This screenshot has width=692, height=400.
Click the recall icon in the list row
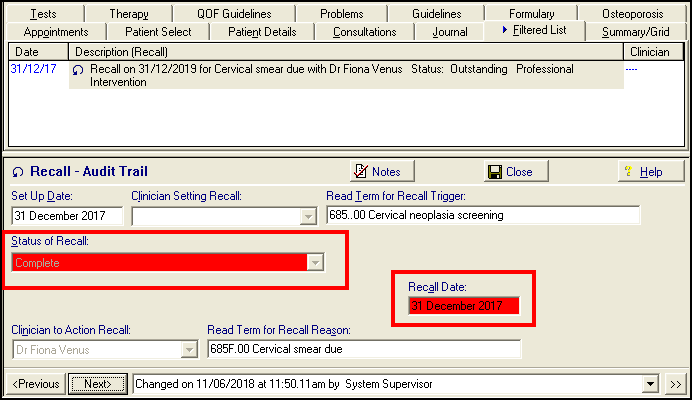pos(78,70)
